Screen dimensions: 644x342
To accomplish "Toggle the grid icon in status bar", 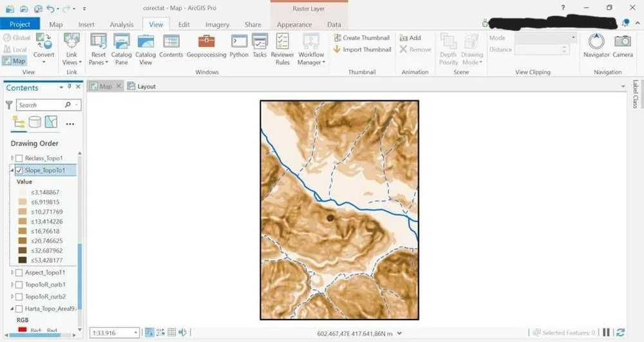I will pyautogui.click(x=172, y=332).
